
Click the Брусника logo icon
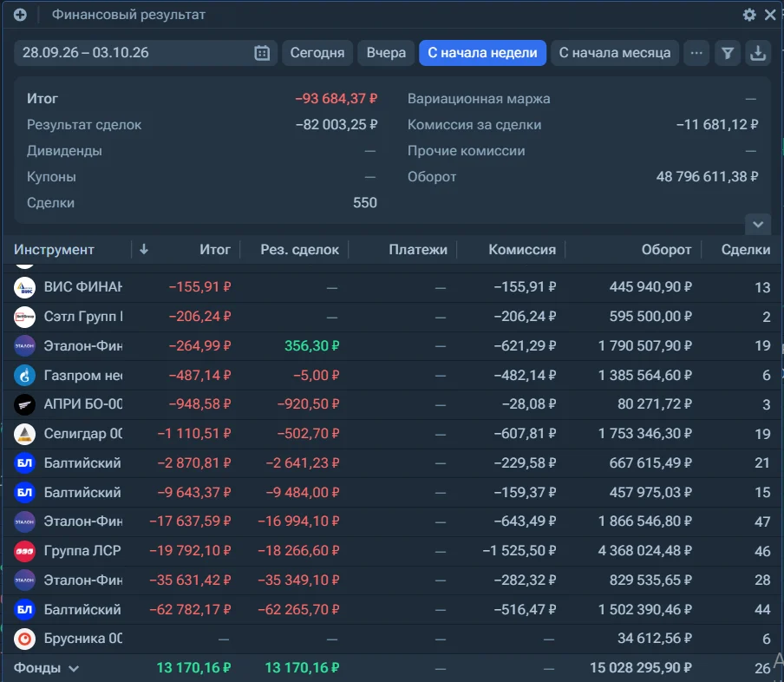point(24,639)
